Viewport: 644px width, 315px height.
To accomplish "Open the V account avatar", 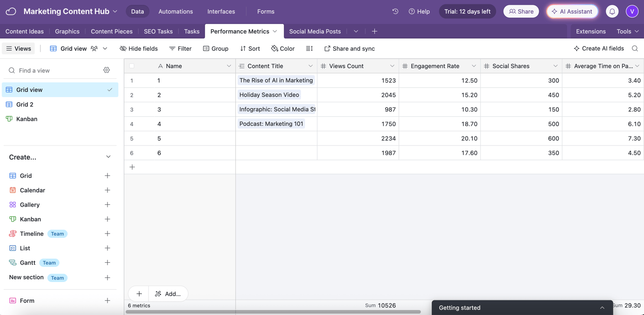I will pos(632,11).
